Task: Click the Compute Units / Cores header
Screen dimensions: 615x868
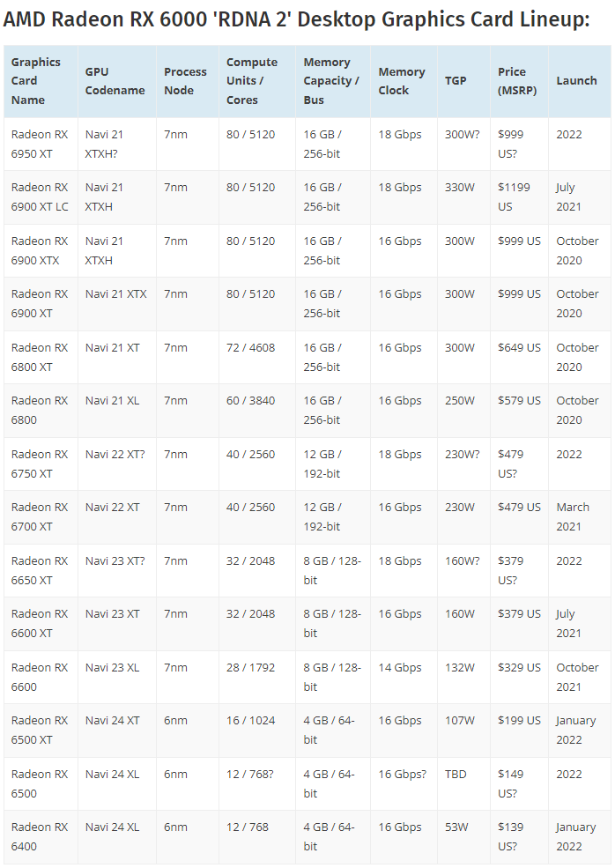Action: (x=252, y=81)
